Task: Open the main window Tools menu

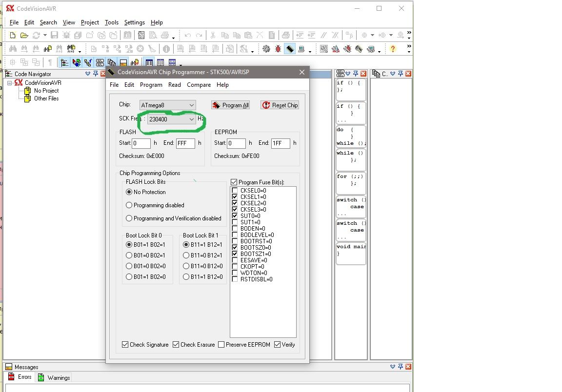Action: (111, 22)
